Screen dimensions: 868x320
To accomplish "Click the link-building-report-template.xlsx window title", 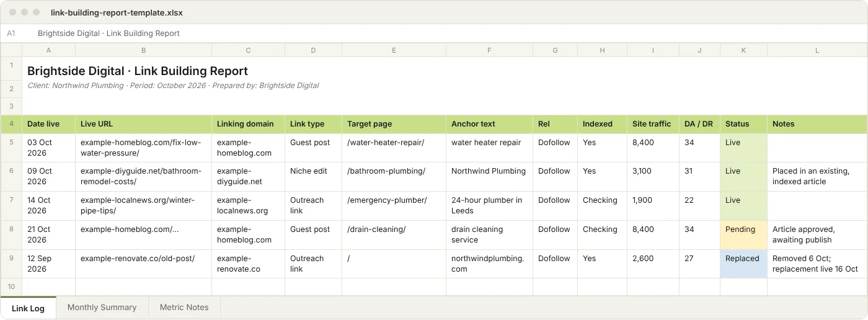I will point(117,12).
